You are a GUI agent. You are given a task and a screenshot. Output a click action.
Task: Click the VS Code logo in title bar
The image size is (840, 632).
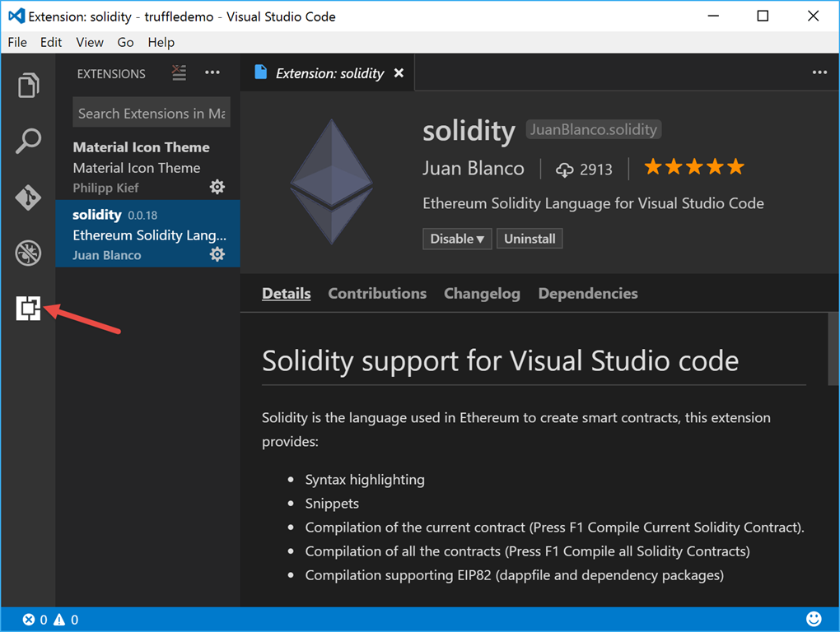click(x=16, y=16)
